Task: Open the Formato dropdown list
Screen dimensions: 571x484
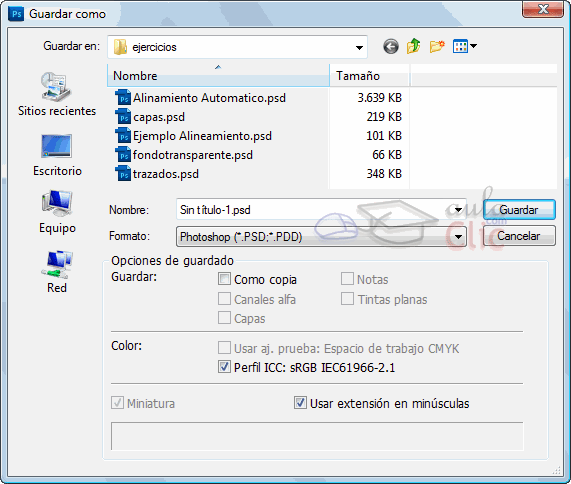Action: coord(458,237)
